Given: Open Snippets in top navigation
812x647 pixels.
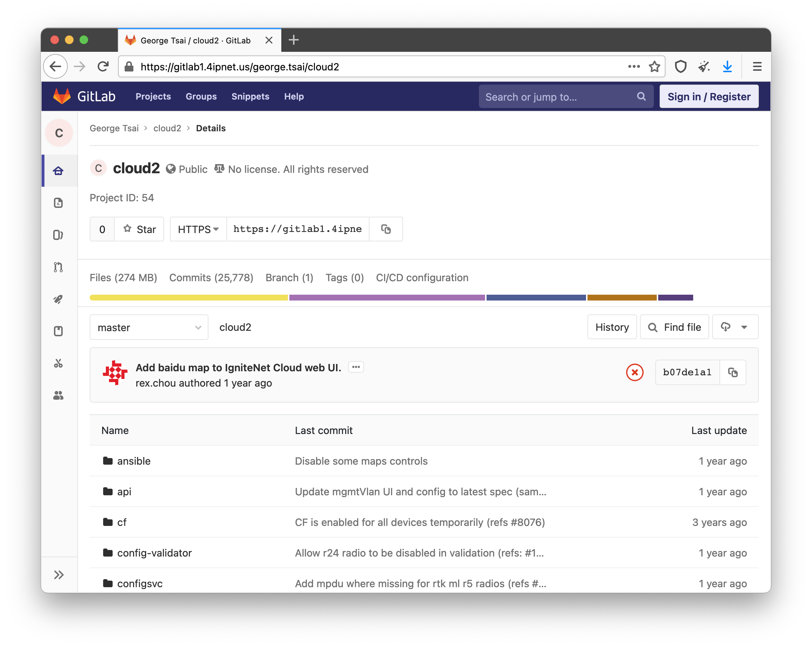Looking at the screenshot, I should (x=250, y=96).
